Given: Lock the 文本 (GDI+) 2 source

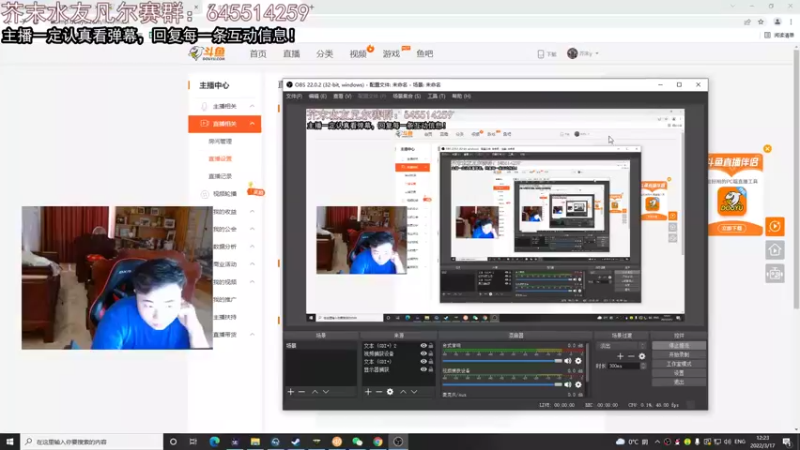Looking at the screenshot, I should tap(431, 346).
